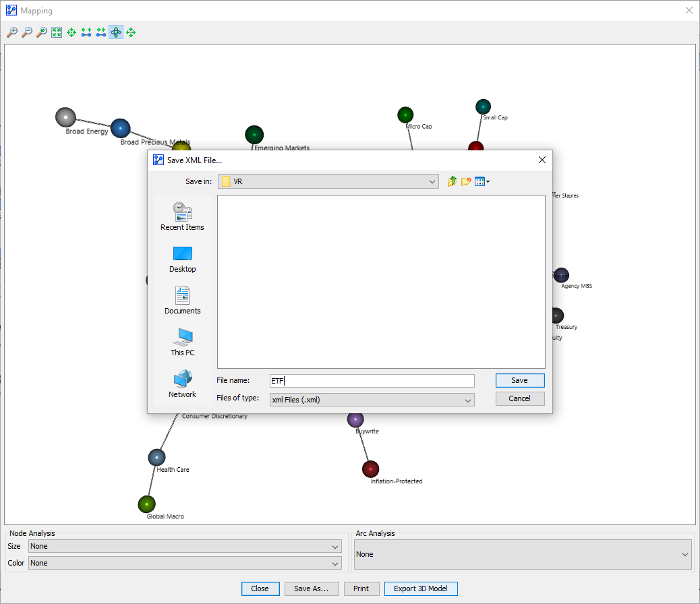The width and height of the screenshot is (700, 604).
Task: Click the Save button
Action: click(519, 380)
